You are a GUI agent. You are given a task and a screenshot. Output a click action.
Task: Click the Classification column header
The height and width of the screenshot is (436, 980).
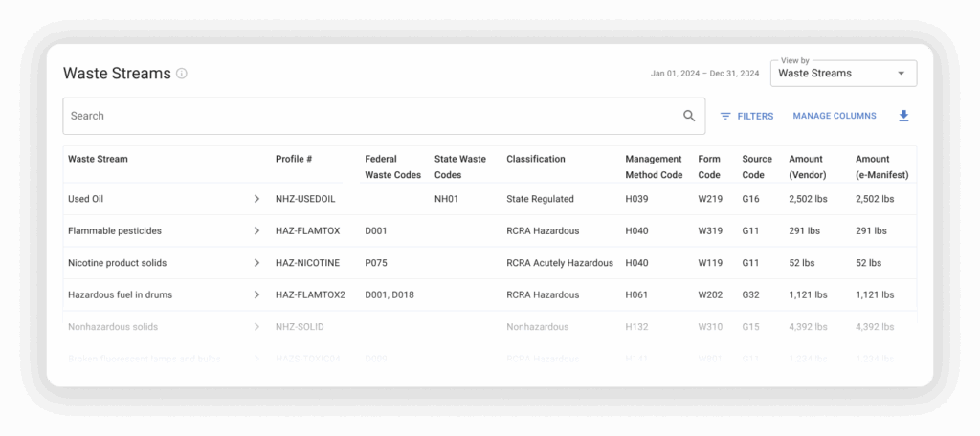pyautogui.click(x=536, y=159)
